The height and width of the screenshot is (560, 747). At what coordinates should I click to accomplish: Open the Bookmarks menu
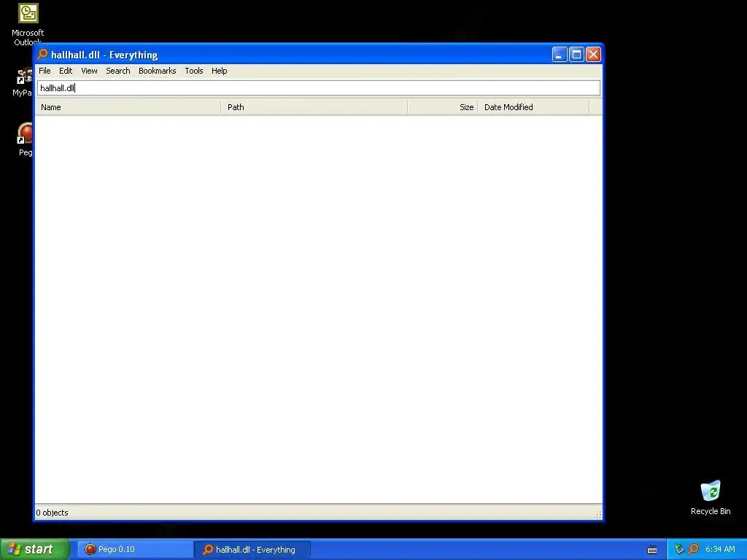pyautogui.click(x=158, y=71)
